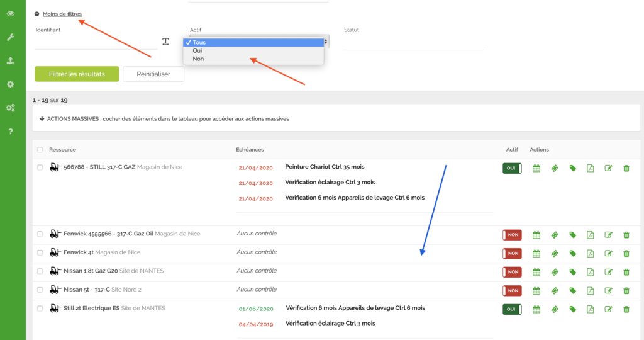644x340 pixels.
Task: Delete Nissan 5t - 317-C with the trash icon
Action: [x=626, y=291]
